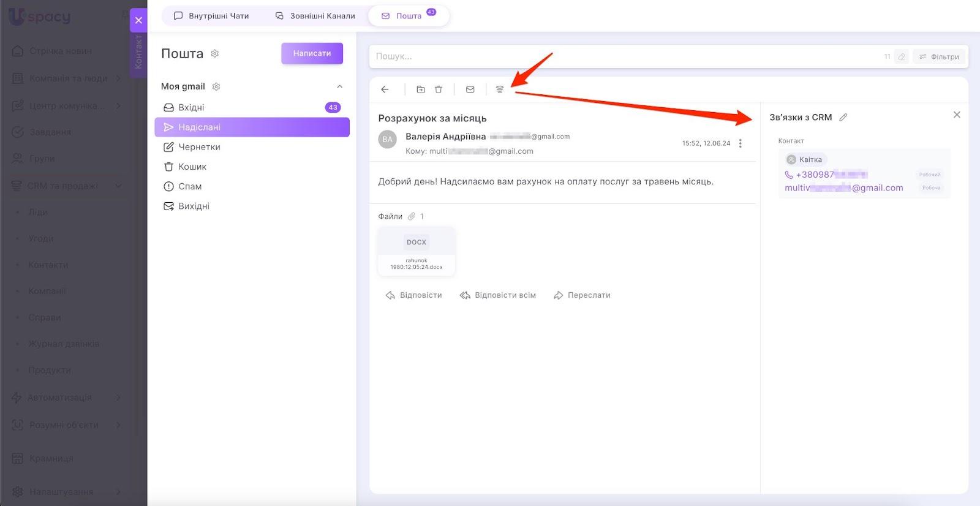This screenshot has width=980, height=506.
Task: Edit Зв'язки з CRM with the pencil icon
Action: tap(843, 118)
